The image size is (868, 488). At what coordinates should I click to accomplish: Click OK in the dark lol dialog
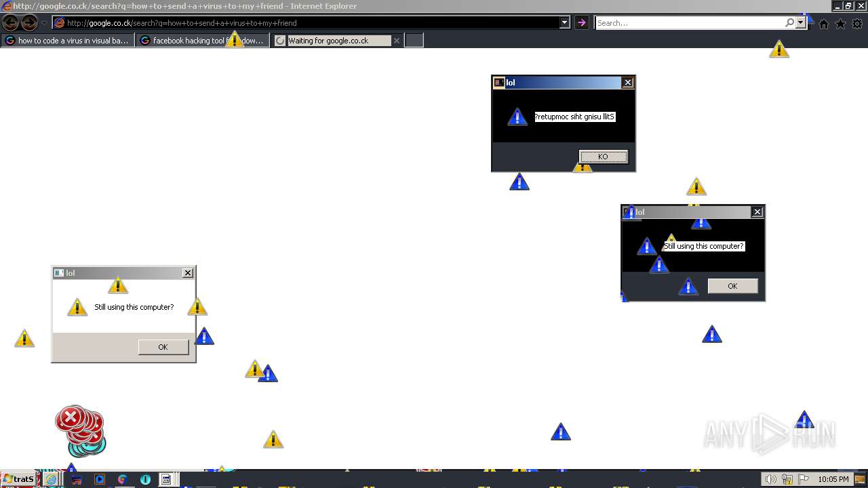732,286
